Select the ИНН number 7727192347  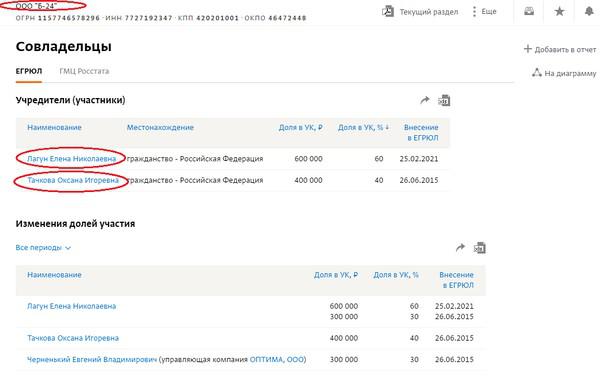click(x=149, y=18)
